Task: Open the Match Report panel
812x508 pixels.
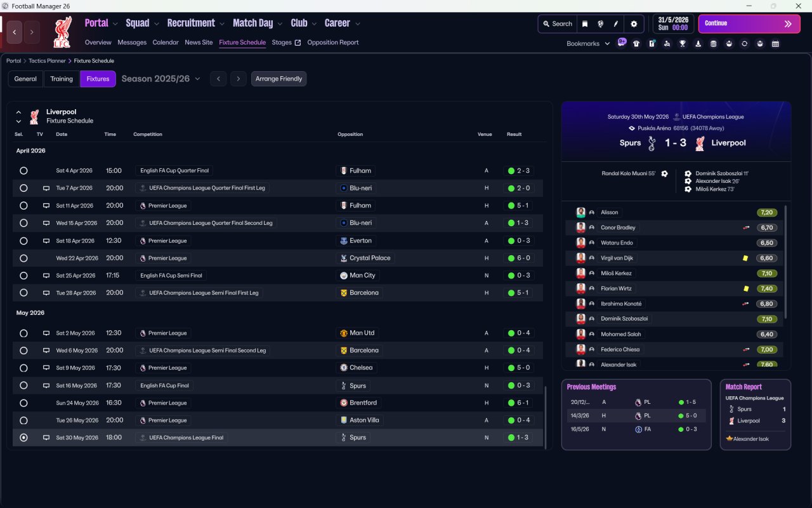Action: pyautogui.click(x=756, y=415)
